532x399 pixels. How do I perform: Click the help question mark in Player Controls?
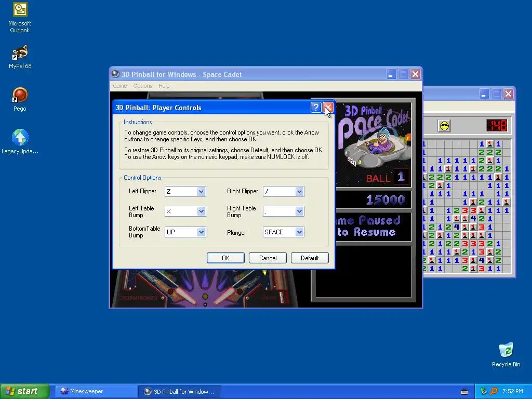pos(315,108)
